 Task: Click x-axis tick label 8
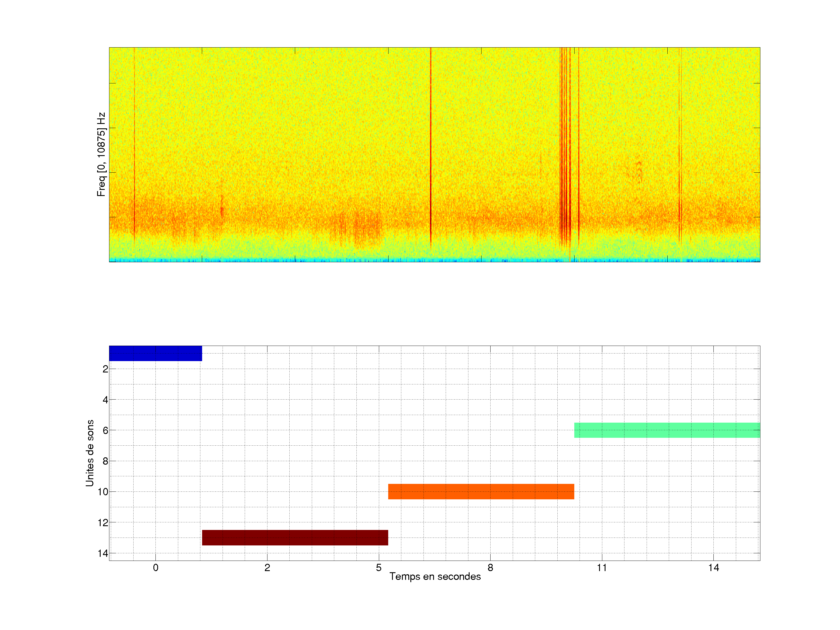click(x=490, y=568)
